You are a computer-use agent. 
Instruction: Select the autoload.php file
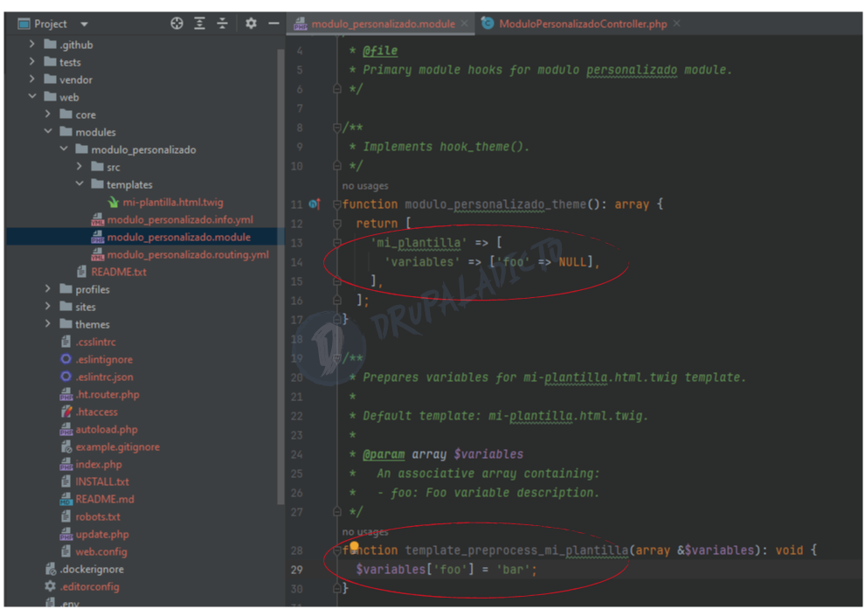[x=107, y=430]
